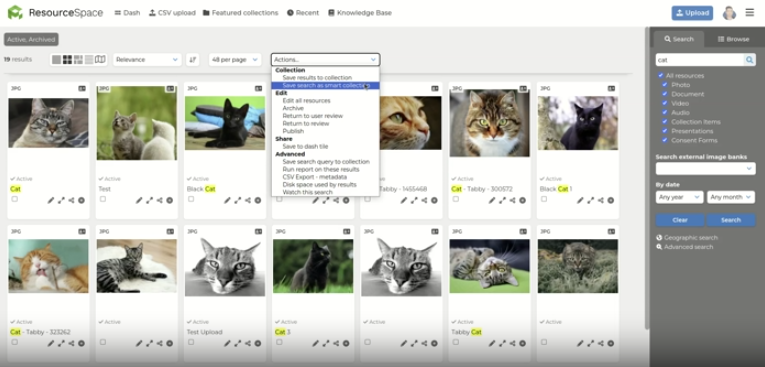This screenshot has height=367, width=765.
Task: Uncheck the Video resource type
Action: [664, 103]
